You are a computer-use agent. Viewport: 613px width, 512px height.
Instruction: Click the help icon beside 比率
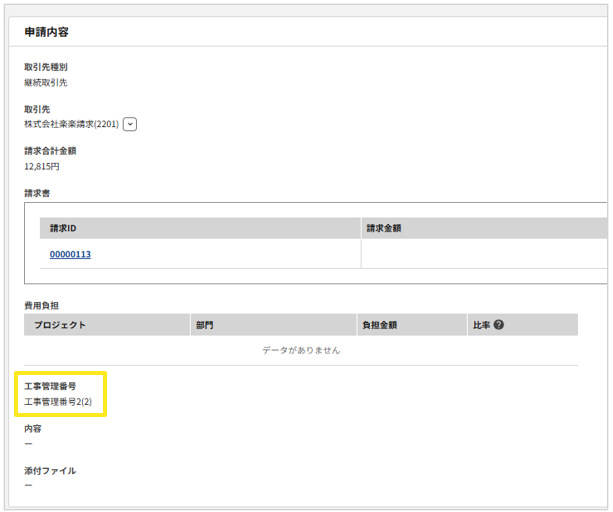coord(498,325)
